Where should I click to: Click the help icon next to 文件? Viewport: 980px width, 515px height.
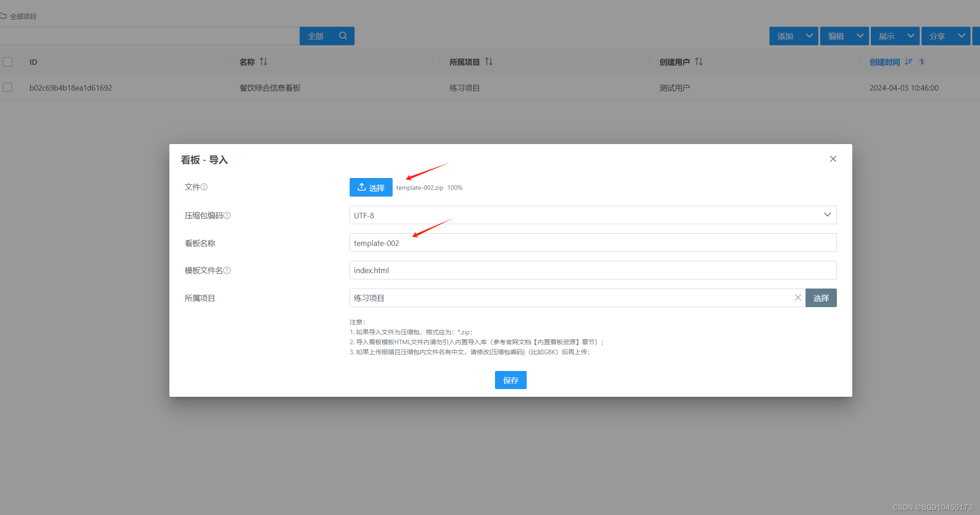tap(204, 187)
